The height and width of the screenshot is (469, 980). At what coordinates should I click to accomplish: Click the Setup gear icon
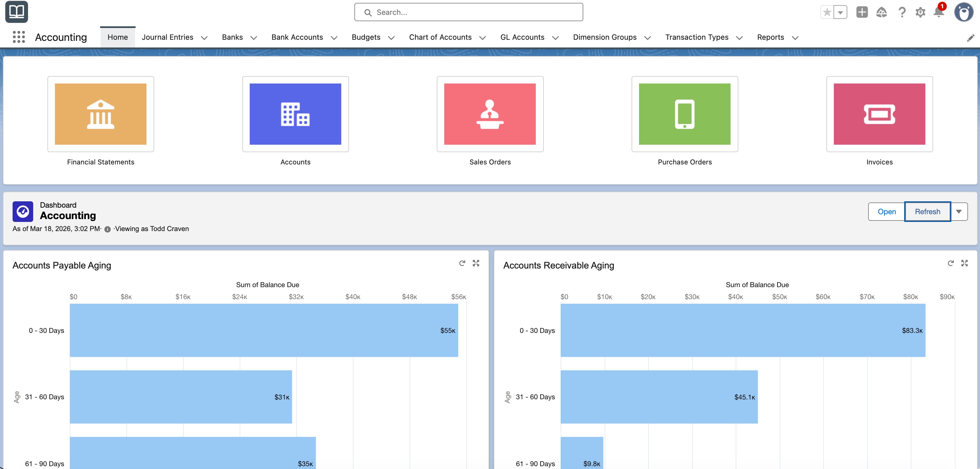(x=921, y=13)
